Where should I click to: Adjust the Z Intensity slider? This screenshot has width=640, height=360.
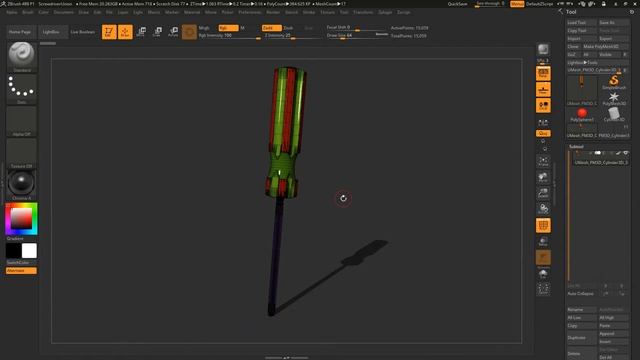coord(293,36)
